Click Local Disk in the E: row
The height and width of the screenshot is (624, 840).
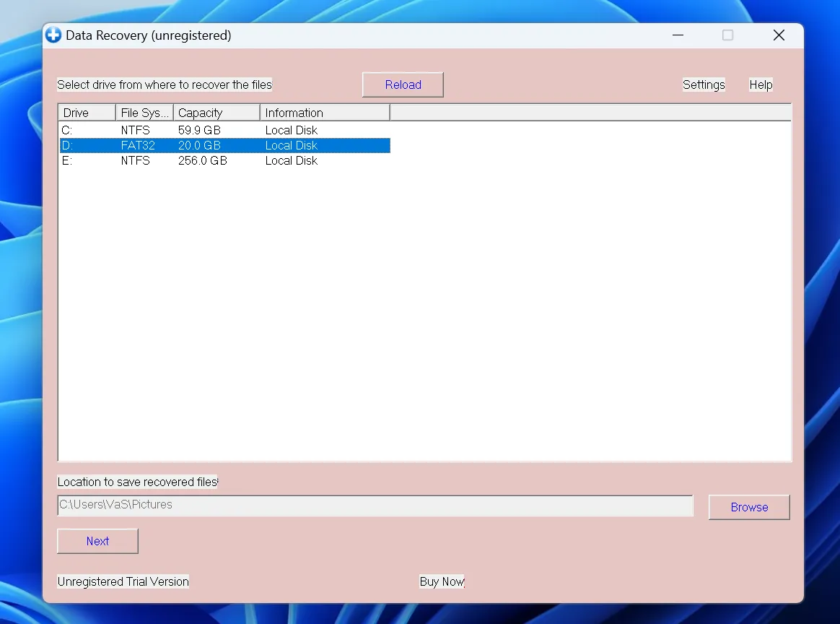[292, 161]
